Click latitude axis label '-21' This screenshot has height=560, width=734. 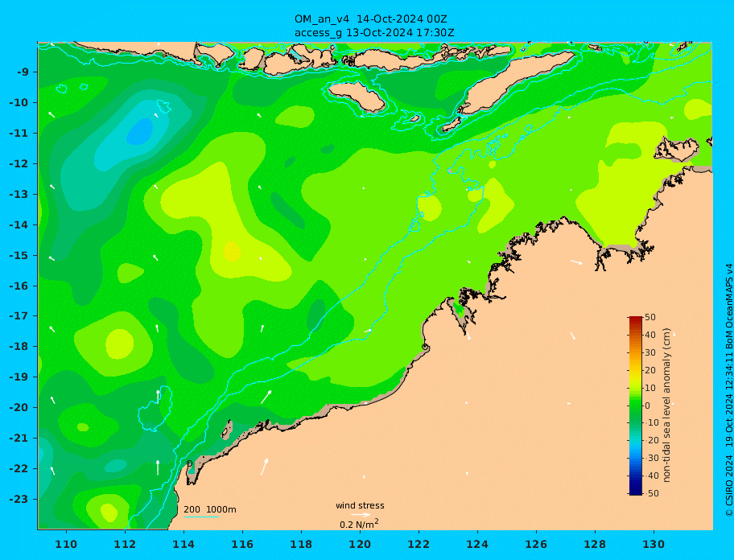[19, 439]
